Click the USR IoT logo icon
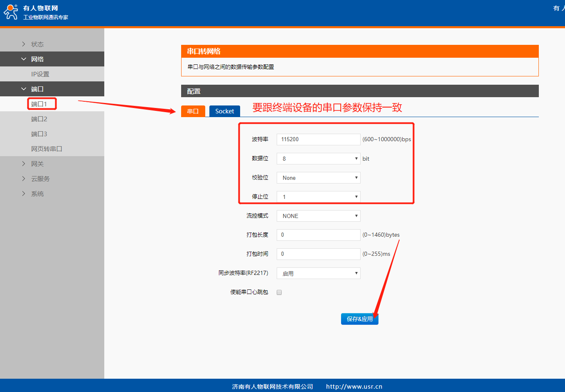 [11, 12]
